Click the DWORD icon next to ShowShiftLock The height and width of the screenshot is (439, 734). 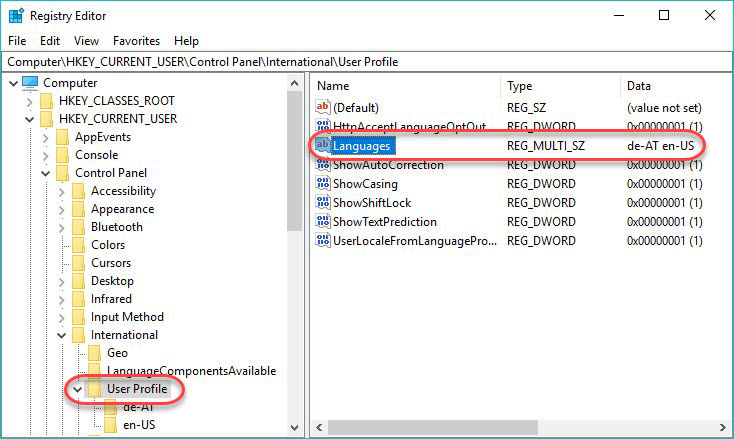tap(323, 203)
